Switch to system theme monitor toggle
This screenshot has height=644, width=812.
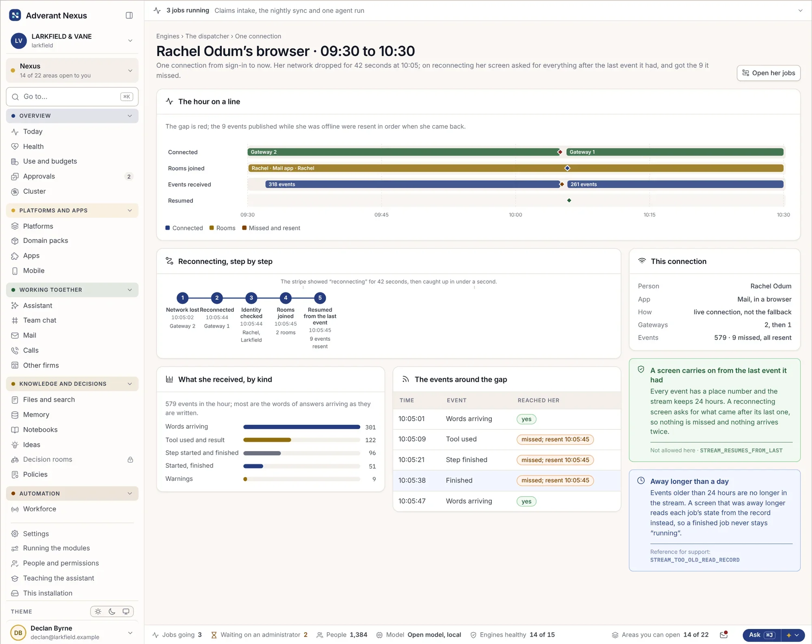[126, 612]
